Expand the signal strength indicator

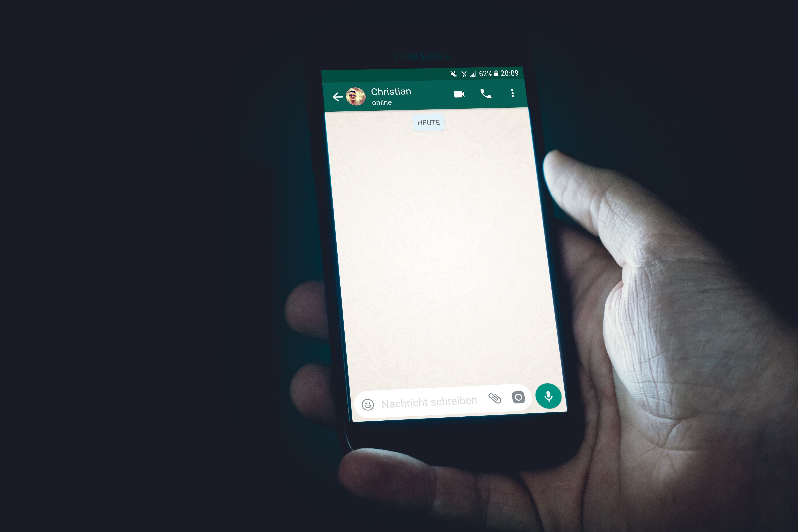471,71
